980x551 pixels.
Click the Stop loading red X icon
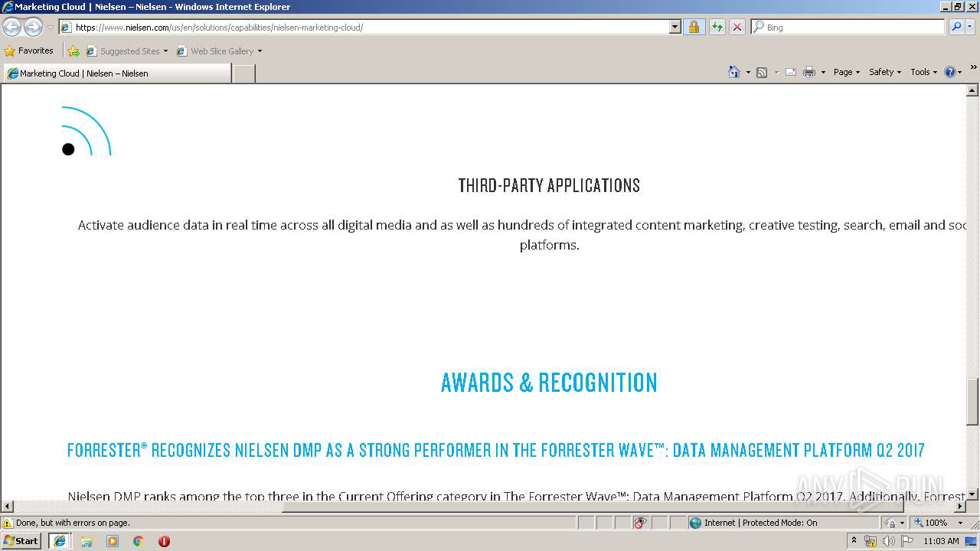point(737,28)
